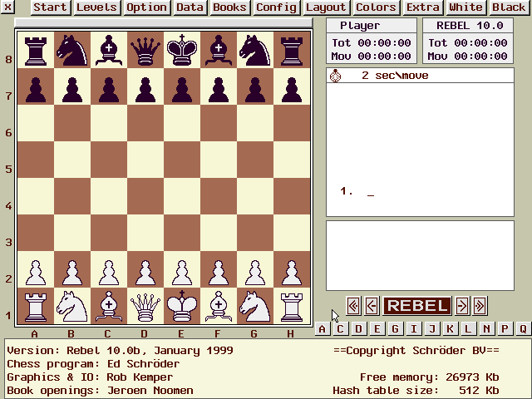Screen dimensions: 532x399
Task: Open the Option menu
Action: (146, 7)
